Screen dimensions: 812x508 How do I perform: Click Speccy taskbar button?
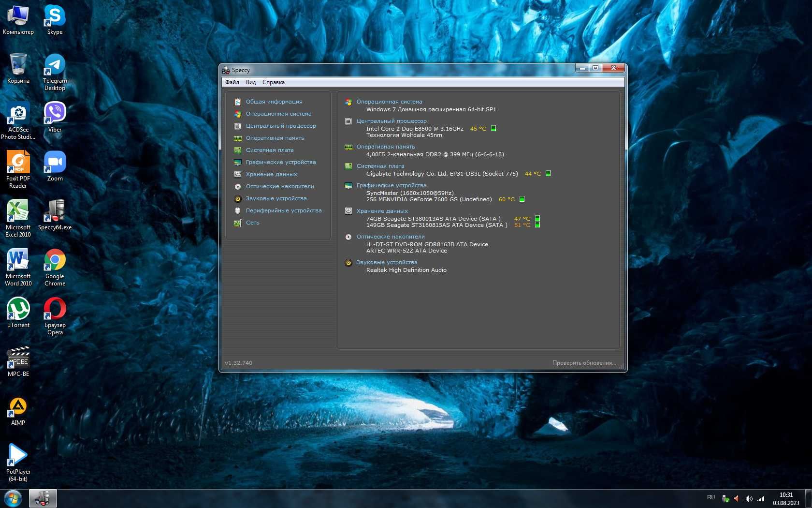click(x=43, y=498)
